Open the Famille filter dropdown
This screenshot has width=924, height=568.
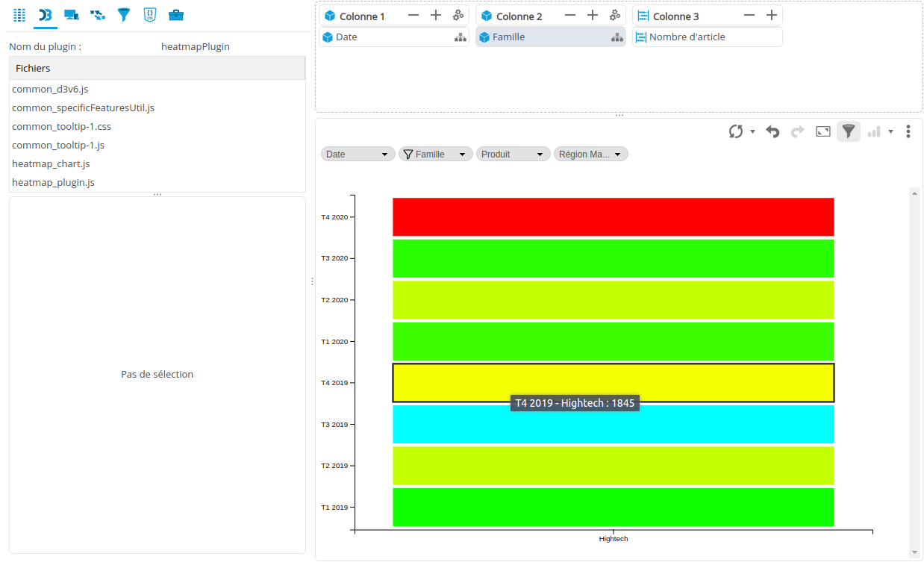point(436,155)
